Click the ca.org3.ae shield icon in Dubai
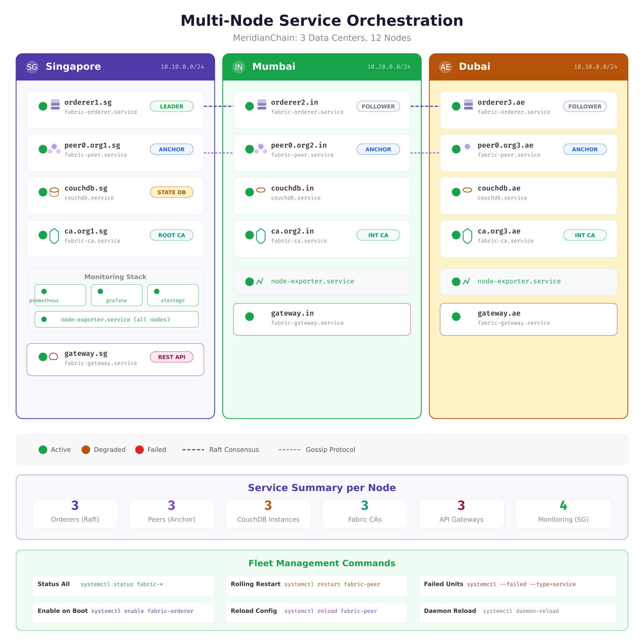The image size is (644, 644). [467, 235]
